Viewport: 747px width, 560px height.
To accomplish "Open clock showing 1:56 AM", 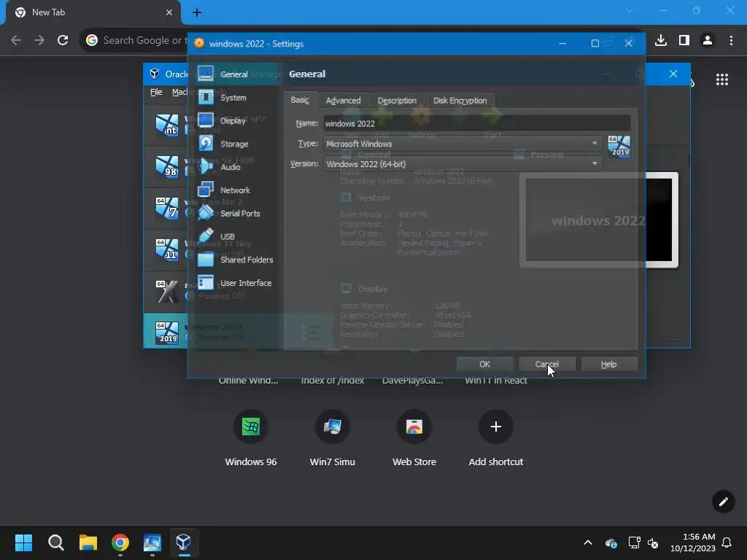I will [x=693, y=542].
